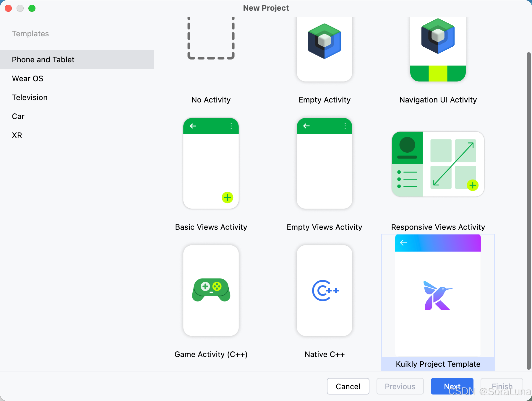Viewport: 532px width, 401px height.
Task: Switch to Television templates
Action: [77, 97]
